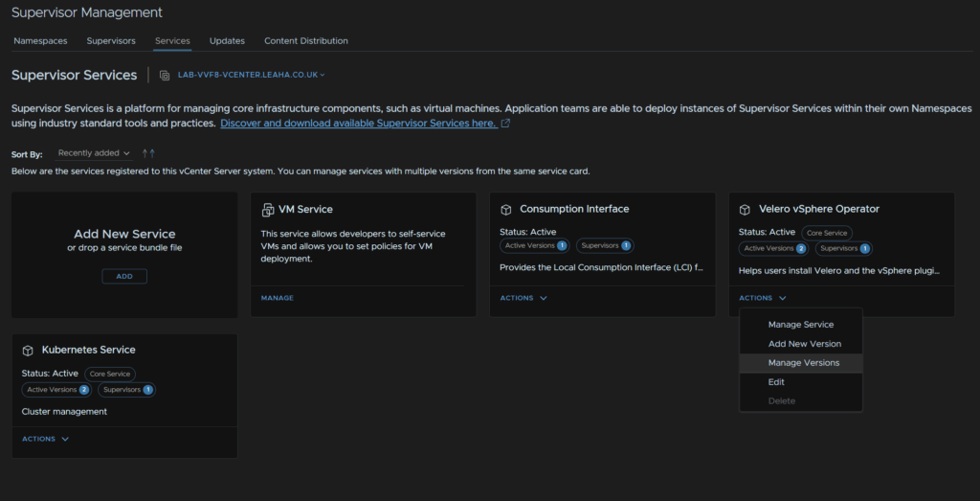Click the vCenter selector copy icon
This screenshot has width=980, height=501.
tap(165, 75)
